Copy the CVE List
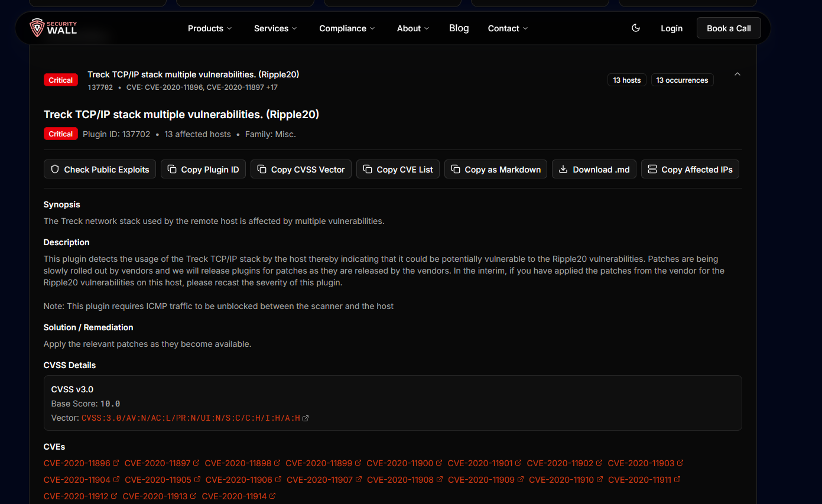The height and width of the screenshot is (504, 822). click(x=398, y=170)
